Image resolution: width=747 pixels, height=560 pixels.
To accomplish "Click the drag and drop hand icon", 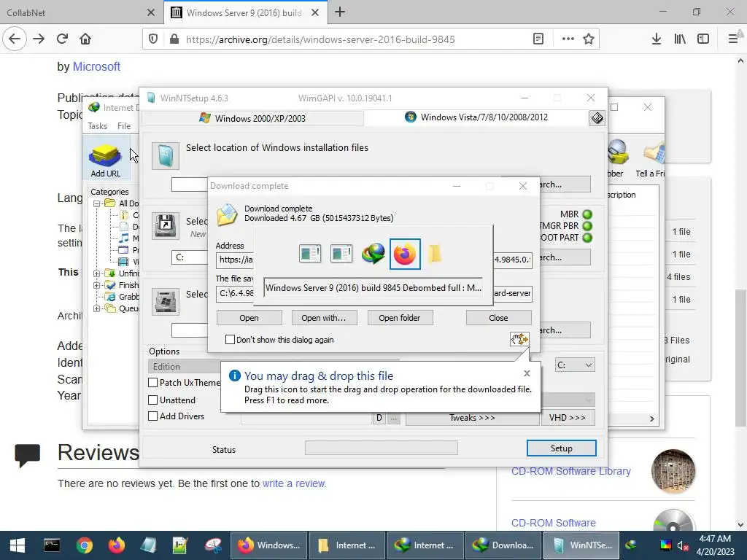I will pyautogui.click(x=519, y=339).
